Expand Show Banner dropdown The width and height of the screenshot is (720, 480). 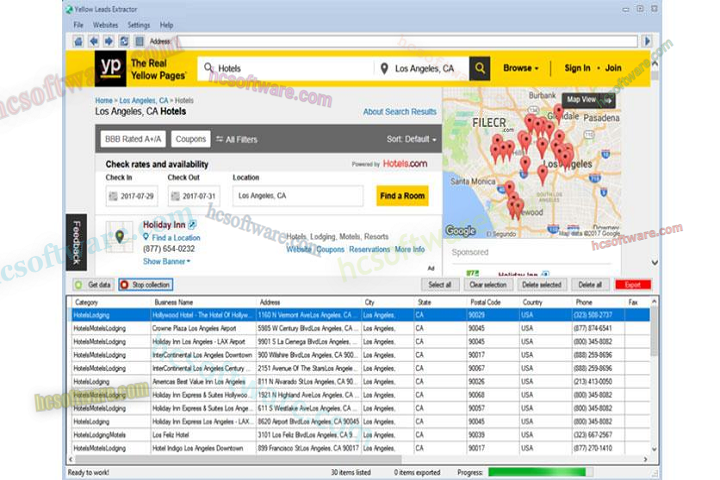166,261
